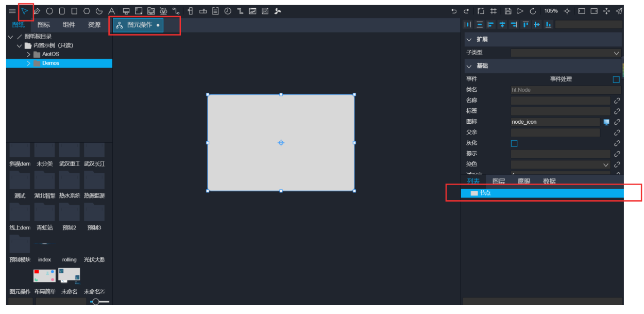Click the paper plane publish icon

coord(619,11)
